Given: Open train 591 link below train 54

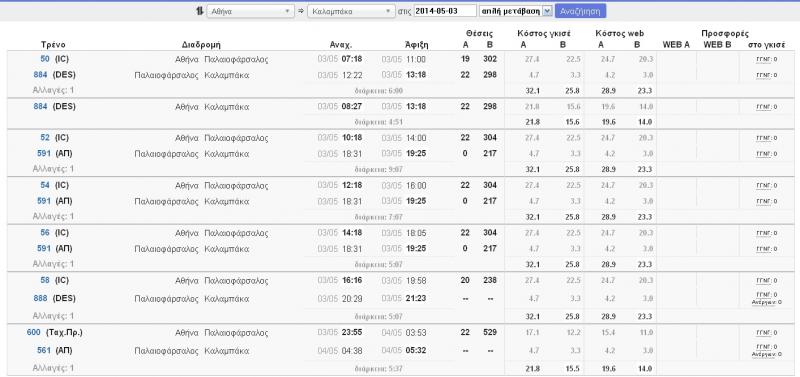Looking at the screenshot, I should pos(44,201).
